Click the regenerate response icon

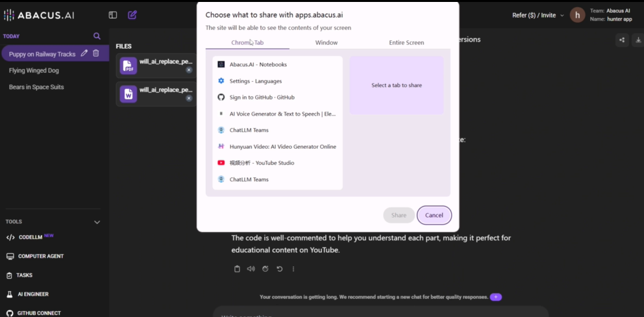tap(266, 269)
